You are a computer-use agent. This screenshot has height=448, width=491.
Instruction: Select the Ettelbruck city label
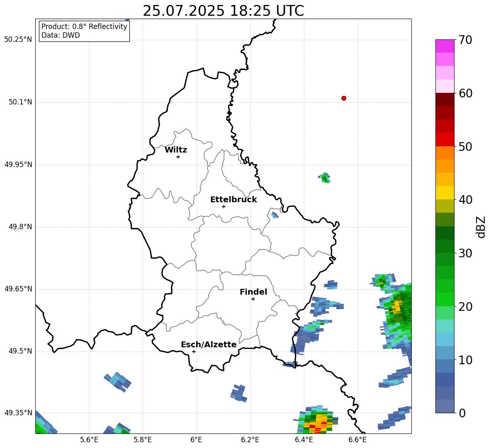coord(233,200)
